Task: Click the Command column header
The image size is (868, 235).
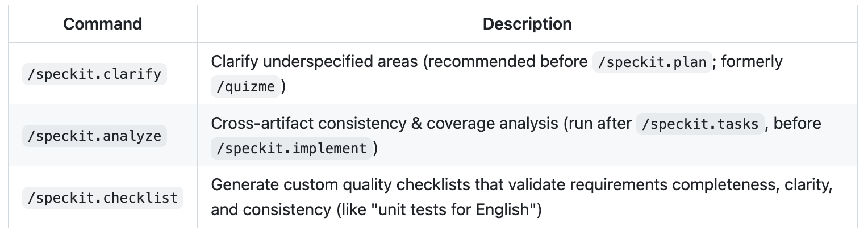Action: 102,24
